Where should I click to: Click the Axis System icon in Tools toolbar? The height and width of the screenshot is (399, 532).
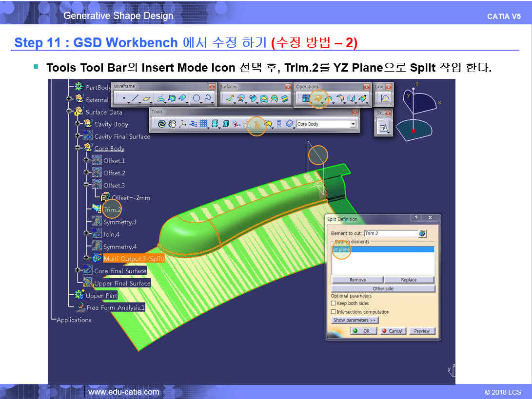(183, 124)
